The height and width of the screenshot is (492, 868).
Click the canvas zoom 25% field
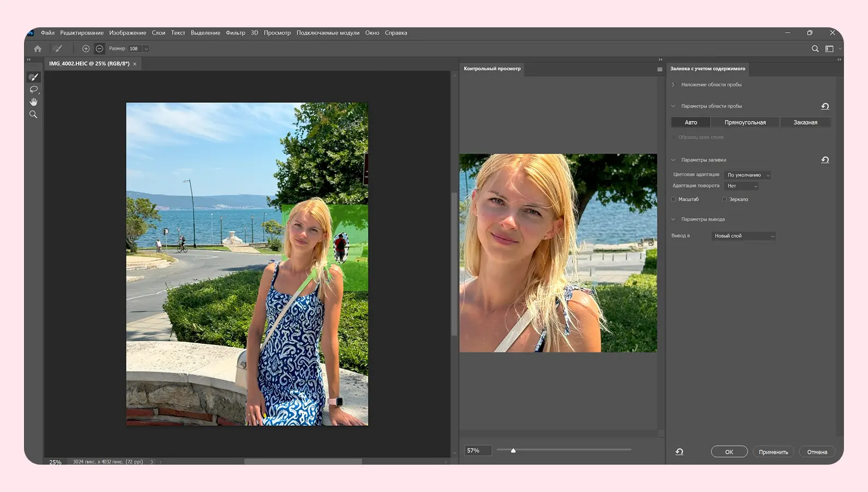pyautogui.click(x=55, y=462)
